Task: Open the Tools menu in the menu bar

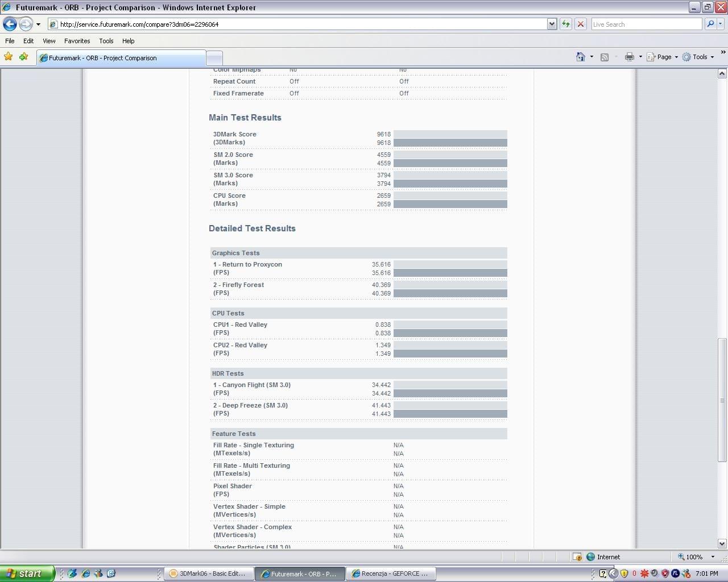Action: tap(106, 41)
